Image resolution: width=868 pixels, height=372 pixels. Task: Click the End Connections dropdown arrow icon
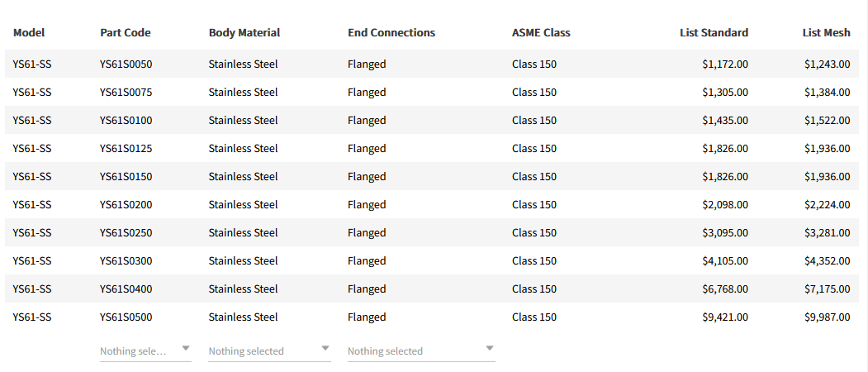click(490, 348)
